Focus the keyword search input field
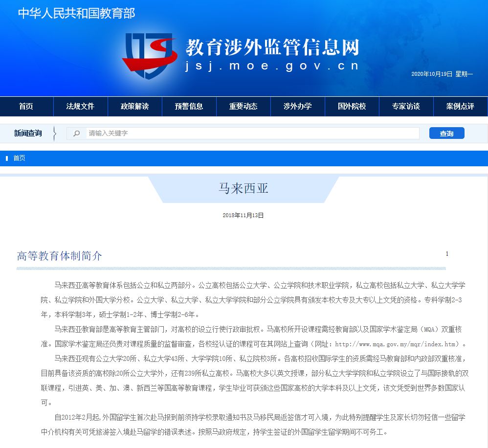This screenshot has width=488, height=448. 252,133
